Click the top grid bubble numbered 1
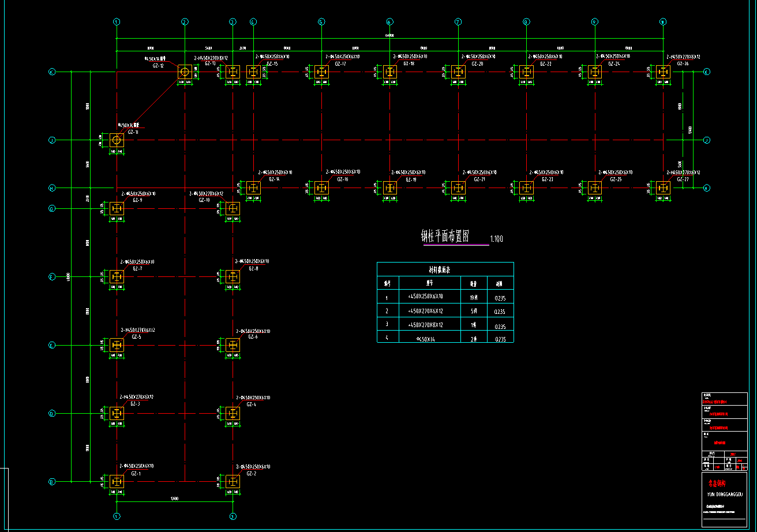The width and height of the screenshot is (757, 532). point(117,22)
